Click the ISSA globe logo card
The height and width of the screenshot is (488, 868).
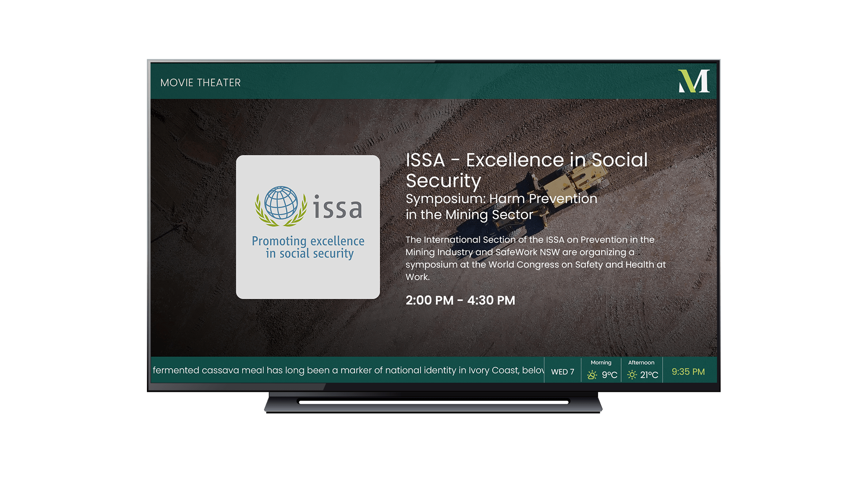coord(308,227)
